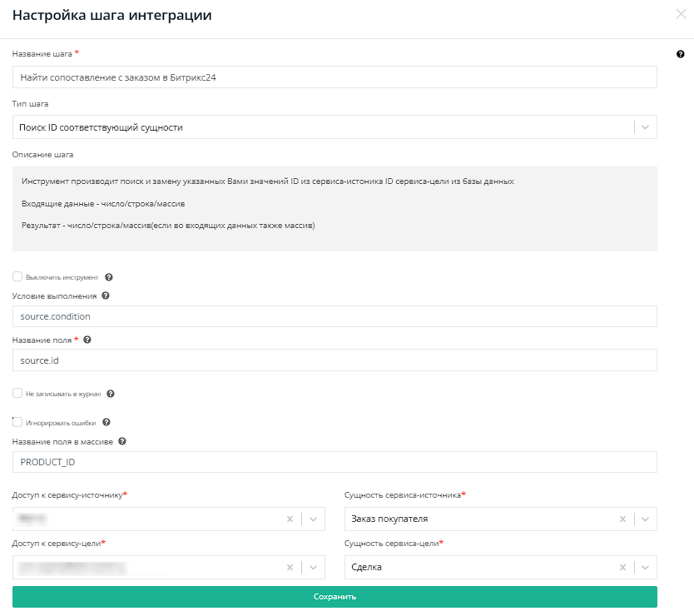
Task: Expand the 'Сущность сервиса-источника' dropdown arrow
Action: [646, 519]
